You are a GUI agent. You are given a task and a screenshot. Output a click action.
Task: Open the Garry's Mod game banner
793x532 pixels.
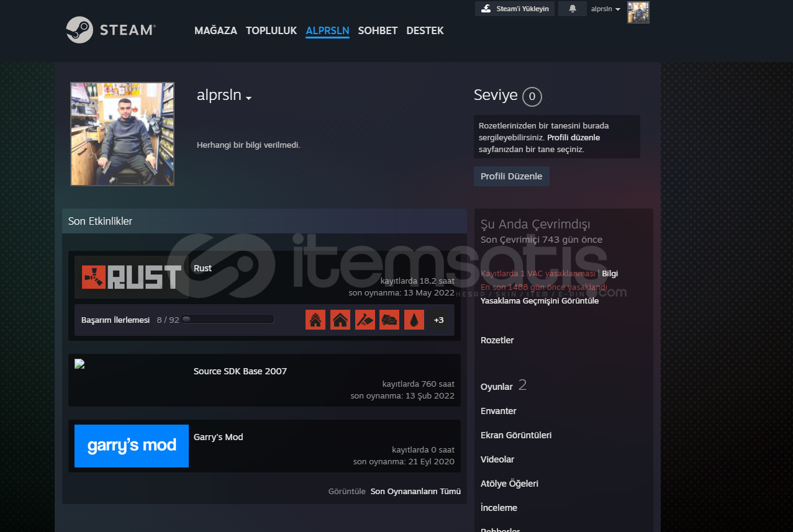pyautogui.click(x=132, y=446)
